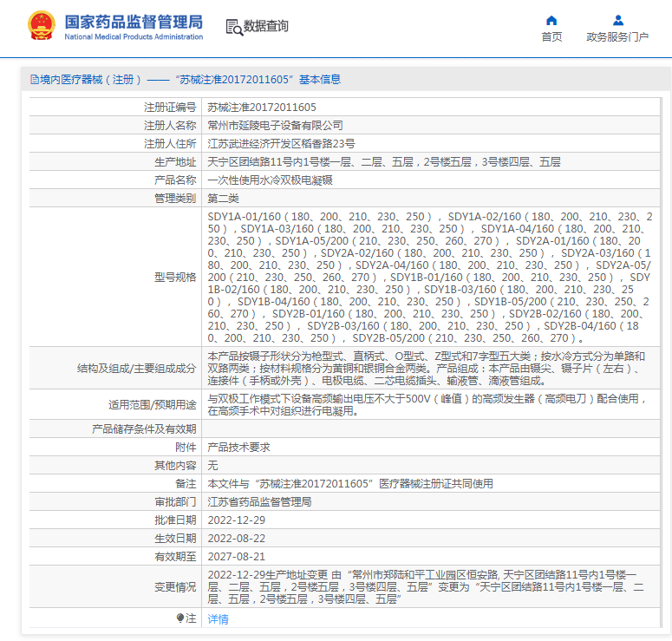
Task: Click the national emblem logo
Action: coord(42,26)
